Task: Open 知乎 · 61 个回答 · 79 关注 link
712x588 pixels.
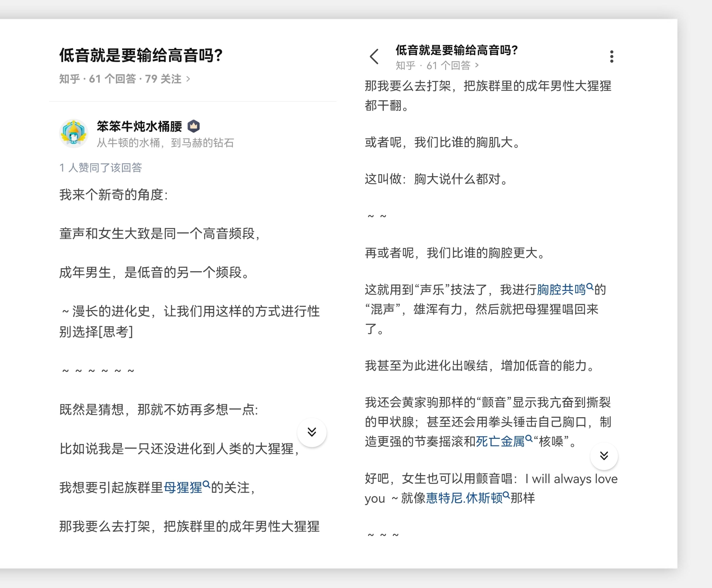Action: click(125, 79)
